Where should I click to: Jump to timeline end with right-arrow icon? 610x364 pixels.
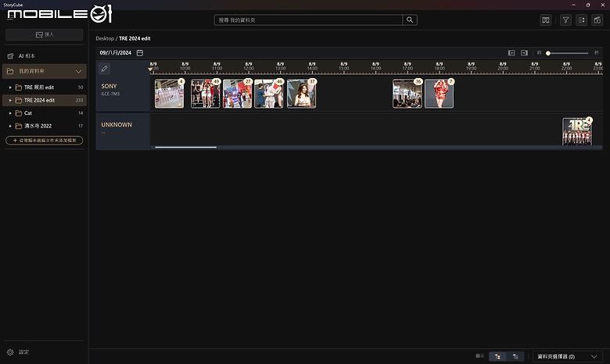[x=525, y=53]
